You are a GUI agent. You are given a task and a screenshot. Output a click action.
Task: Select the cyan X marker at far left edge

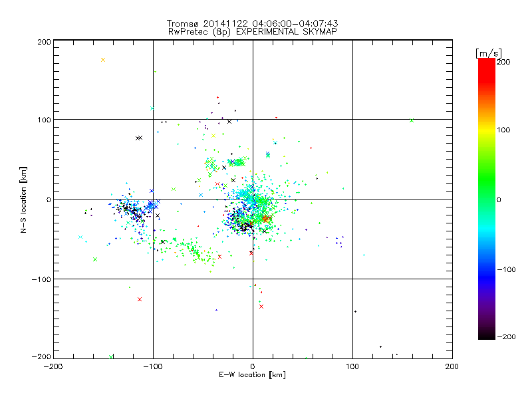click(80, 237)
